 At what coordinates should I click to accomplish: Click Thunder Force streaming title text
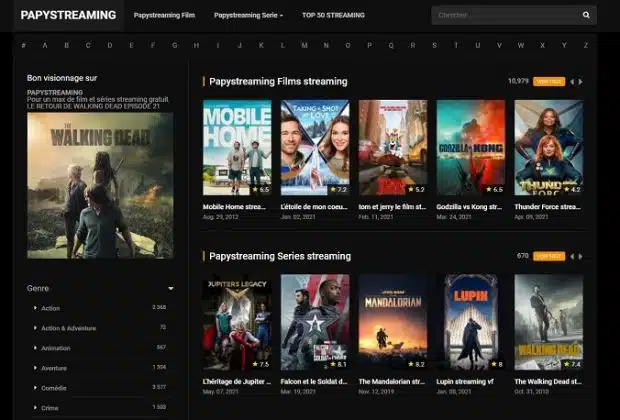click(548, 207)
